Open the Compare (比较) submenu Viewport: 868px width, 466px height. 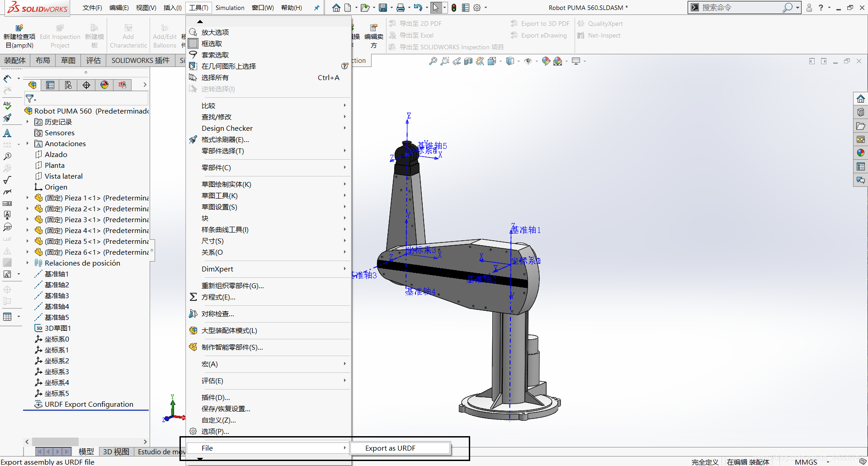(x=269, y=105)
